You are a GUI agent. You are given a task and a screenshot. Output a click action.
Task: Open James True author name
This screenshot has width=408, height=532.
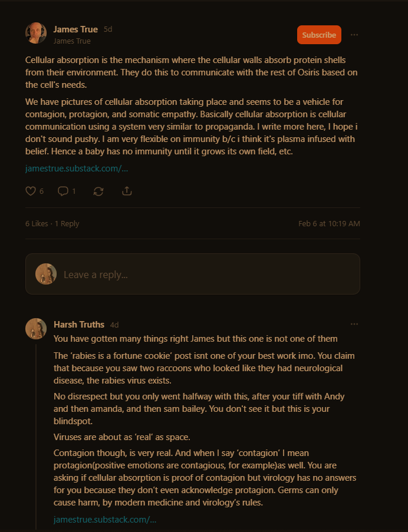pyautogui.click(x=75, y=29)
